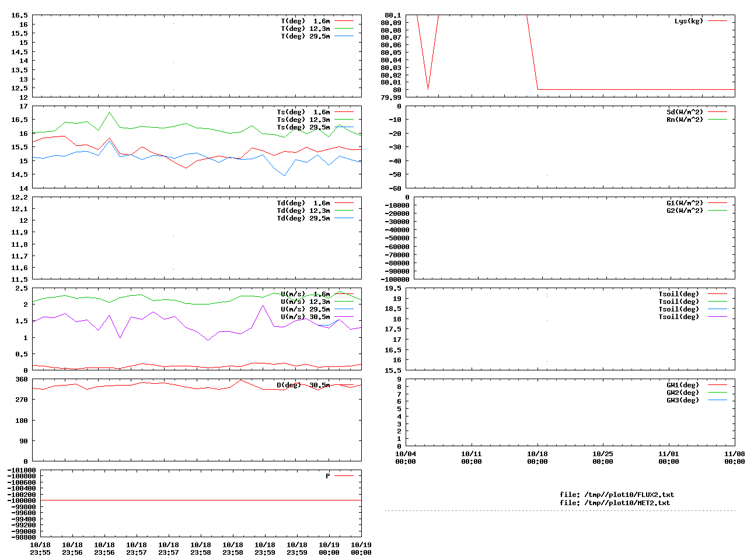Click the '360' y-axis value
This screenshot has height=560, width=747.
click(x=22, y=379)
